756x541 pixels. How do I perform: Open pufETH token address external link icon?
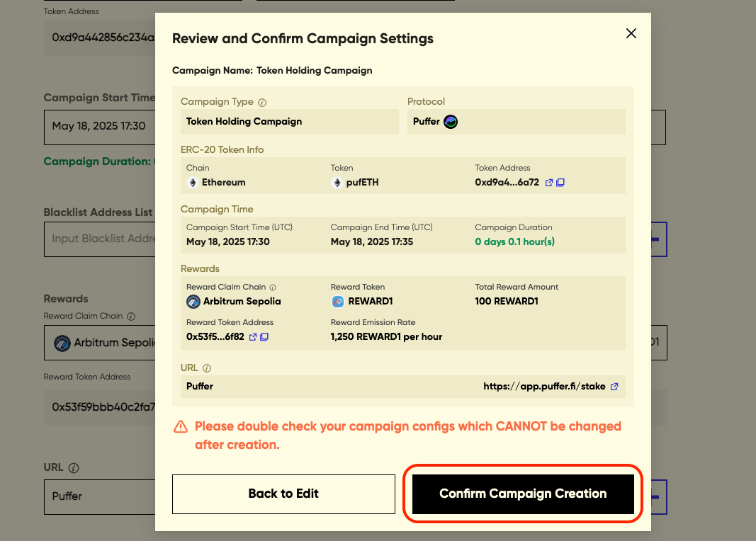point(548,183)
